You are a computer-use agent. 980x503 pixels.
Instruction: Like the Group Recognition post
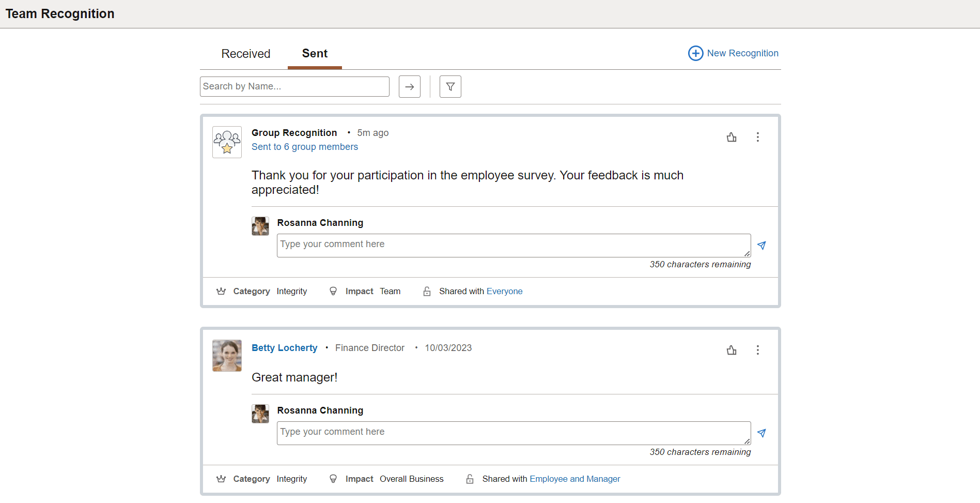click(x=731, y=137)
